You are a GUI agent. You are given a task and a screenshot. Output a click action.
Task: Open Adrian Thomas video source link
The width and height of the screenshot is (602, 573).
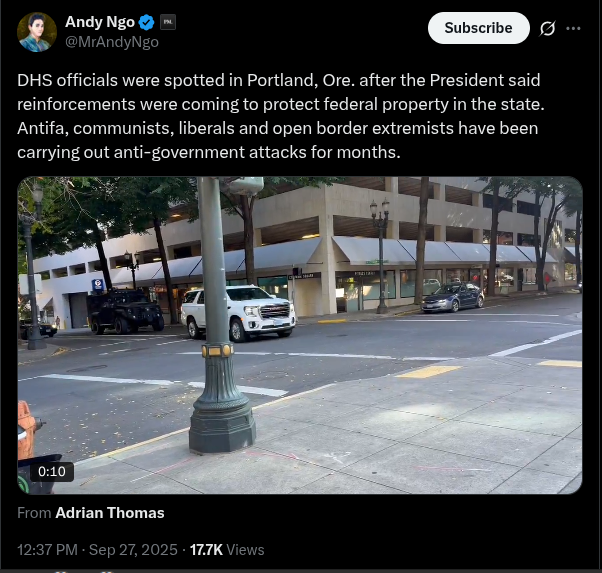[x=110, y=513]
